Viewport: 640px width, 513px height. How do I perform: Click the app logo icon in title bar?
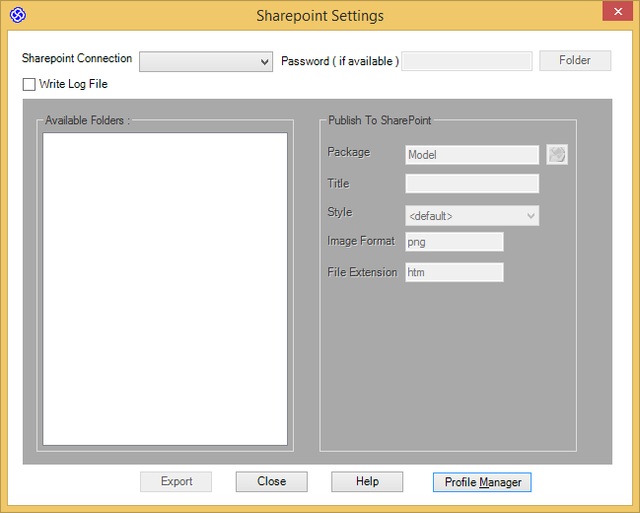click(18, 16)
